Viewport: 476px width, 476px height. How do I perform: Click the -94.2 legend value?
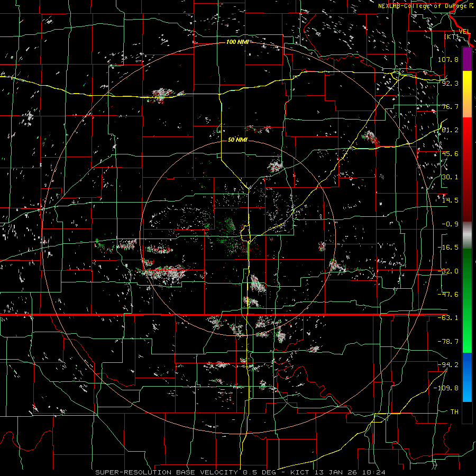(x=448, y=365)
